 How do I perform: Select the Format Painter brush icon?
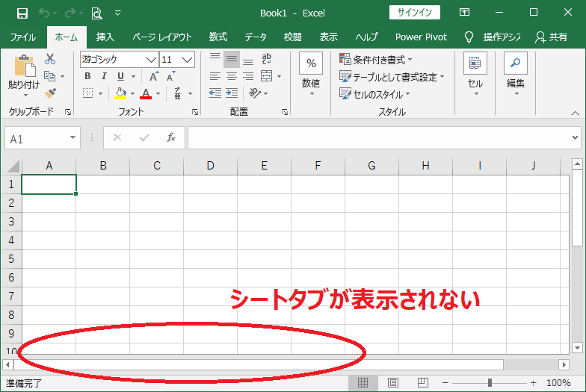tap(50, 93)
